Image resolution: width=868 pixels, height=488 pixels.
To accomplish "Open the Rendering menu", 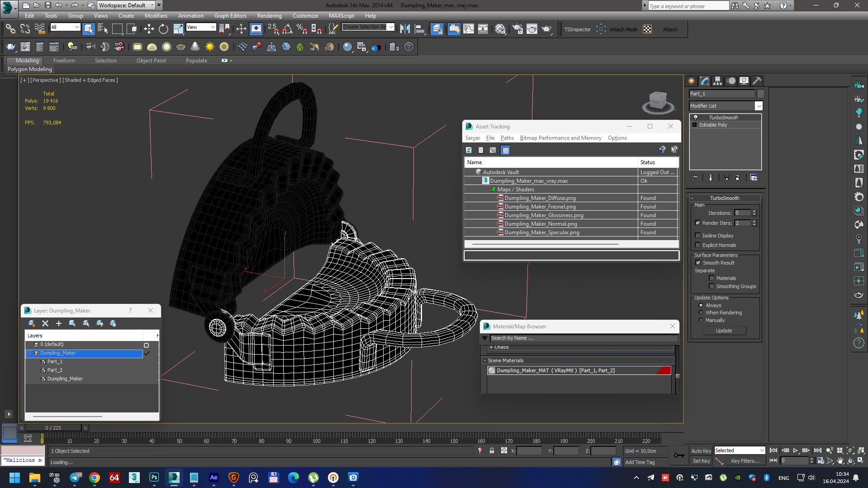I will (269, 15).
